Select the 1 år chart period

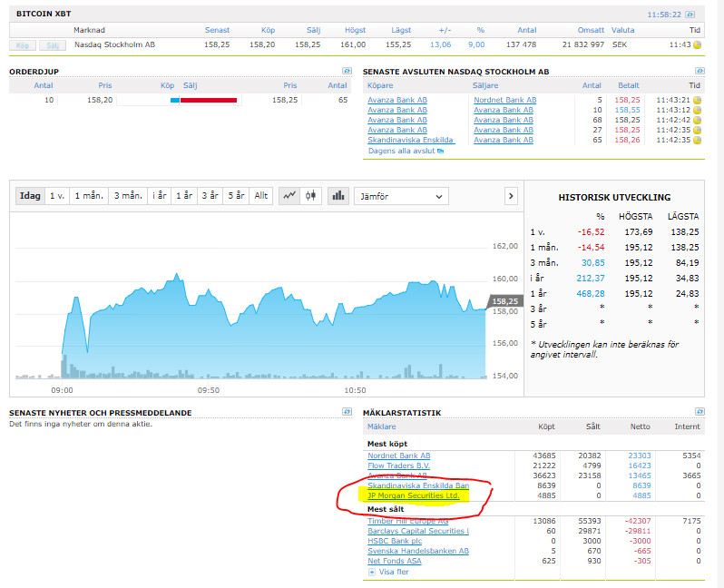pos(184,196)
